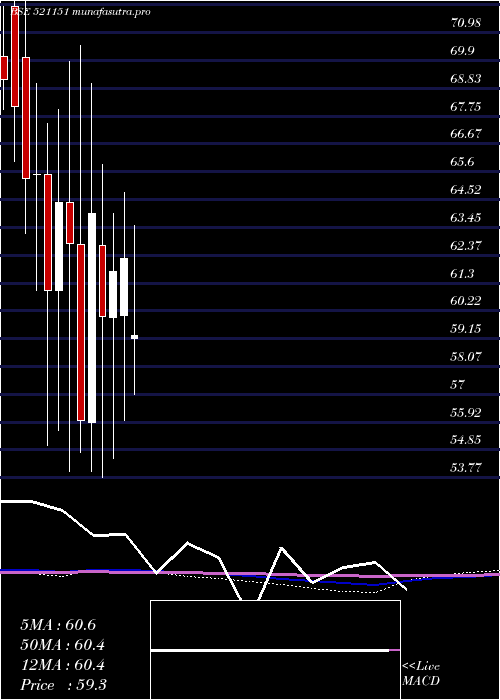Click the 5MA : 60.6 value

58,625
